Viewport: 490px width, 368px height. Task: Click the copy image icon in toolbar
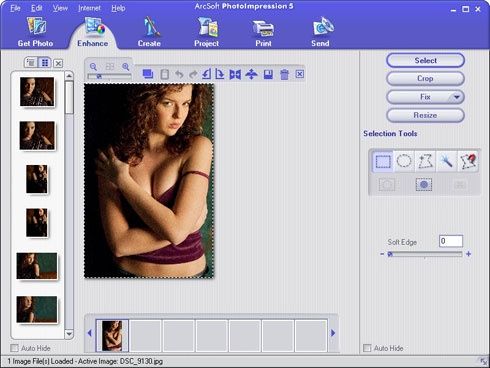tap(148, 74)
